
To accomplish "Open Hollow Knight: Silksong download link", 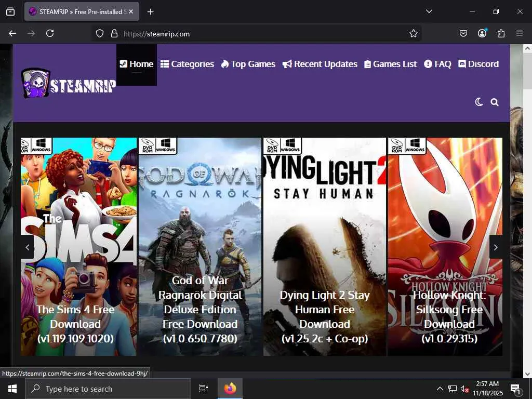I will (449, 316).
